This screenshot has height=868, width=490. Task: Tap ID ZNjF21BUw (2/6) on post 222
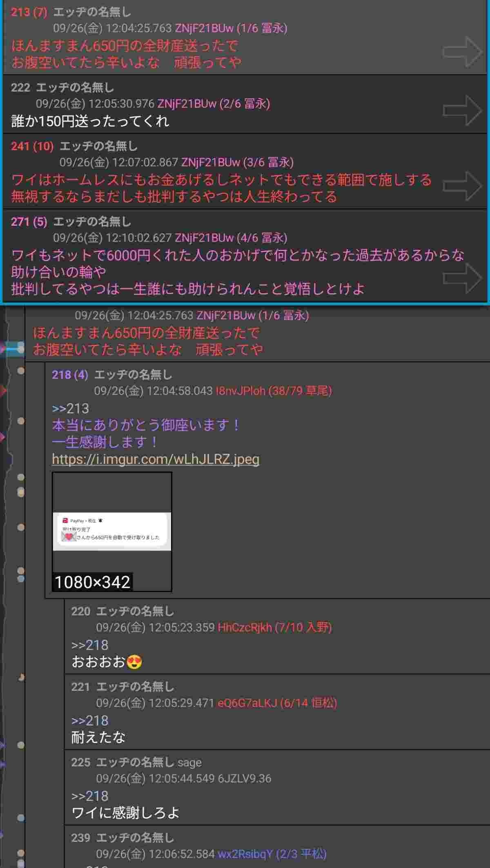[x=214, y=104]
